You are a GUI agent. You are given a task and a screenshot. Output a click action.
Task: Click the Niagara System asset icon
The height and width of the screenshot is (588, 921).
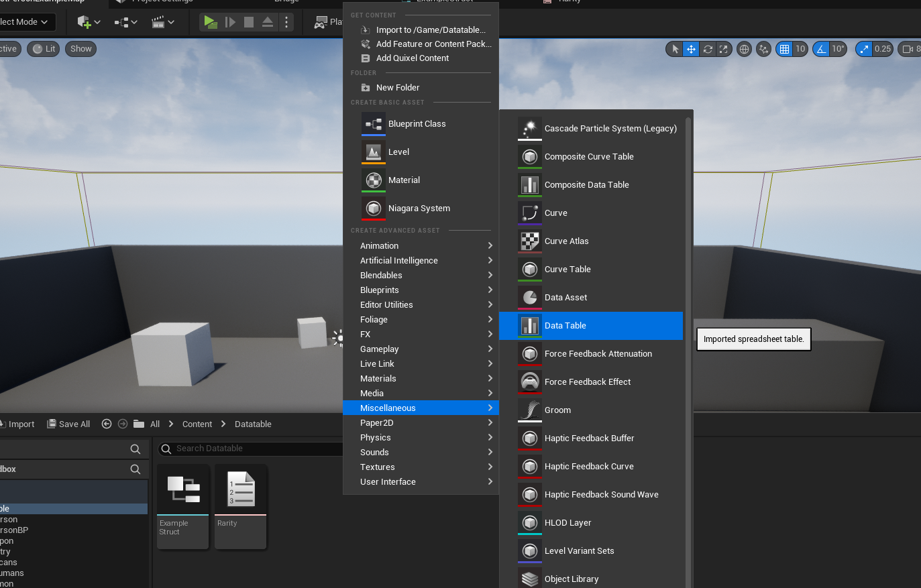coord(373,209)
